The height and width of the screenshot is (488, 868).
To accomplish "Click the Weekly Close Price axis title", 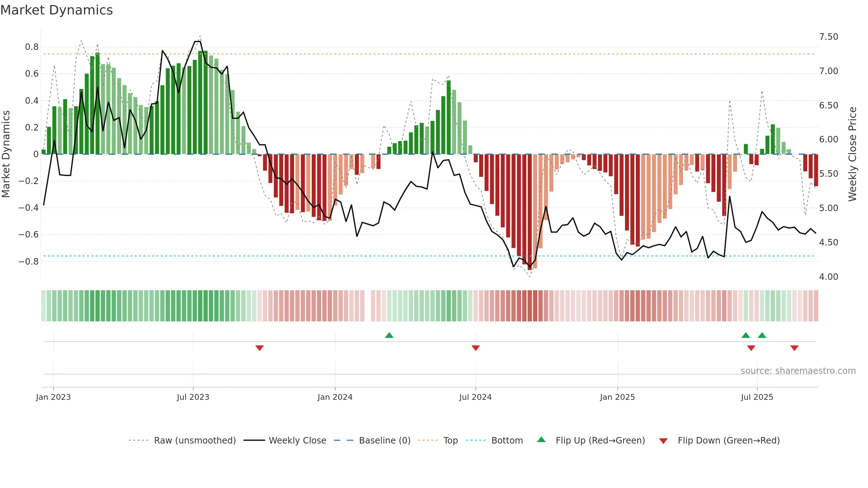I will pos(852,154).
